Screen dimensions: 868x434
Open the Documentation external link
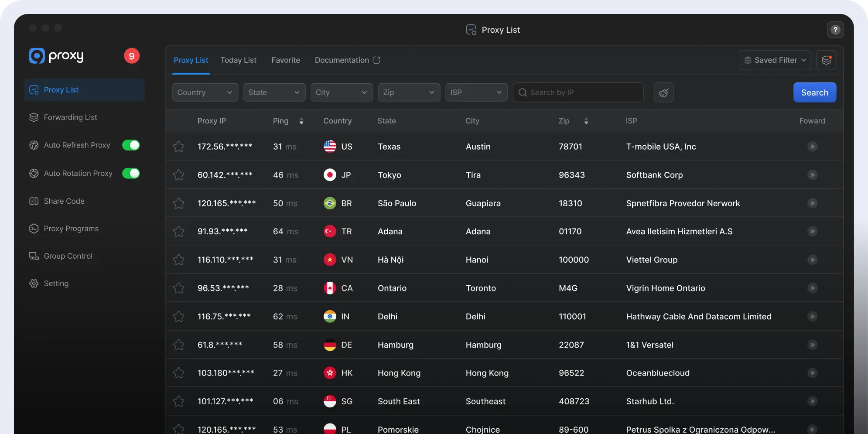347,60
